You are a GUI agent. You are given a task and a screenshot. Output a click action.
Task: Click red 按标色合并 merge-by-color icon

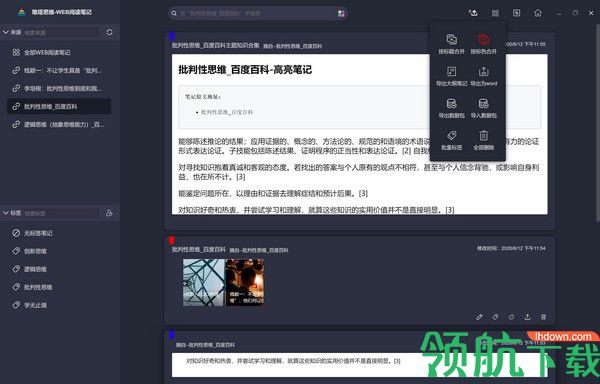[483, 39]
